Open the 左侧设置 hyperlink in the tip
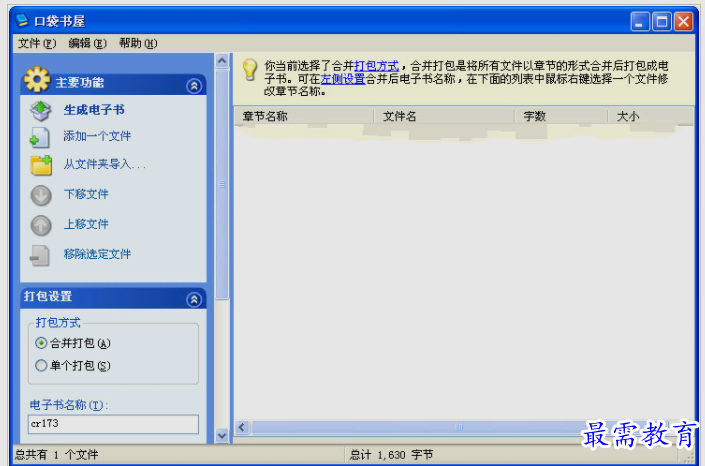This screenshot has width=705, height=466. [343, 79]
